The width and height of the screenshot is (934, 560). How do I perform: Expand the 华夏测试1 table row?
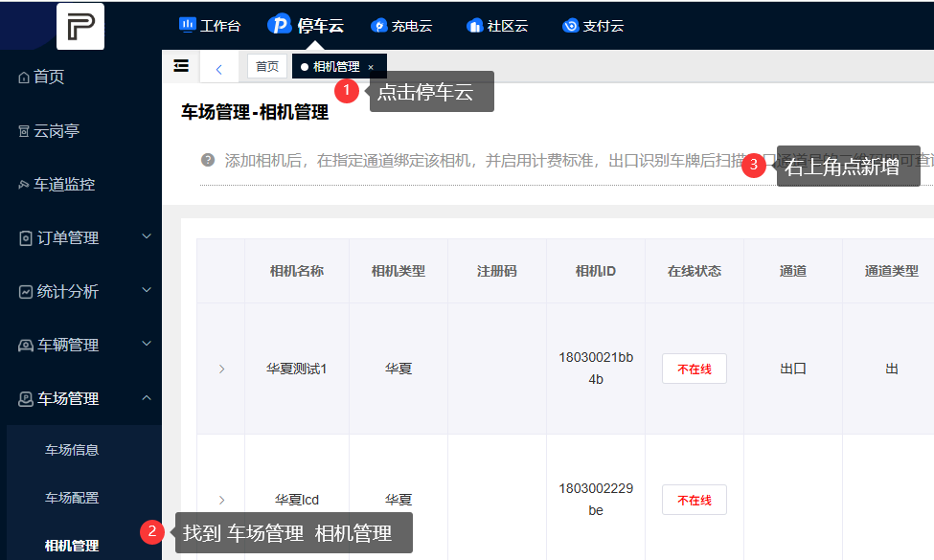coord(221,369)
